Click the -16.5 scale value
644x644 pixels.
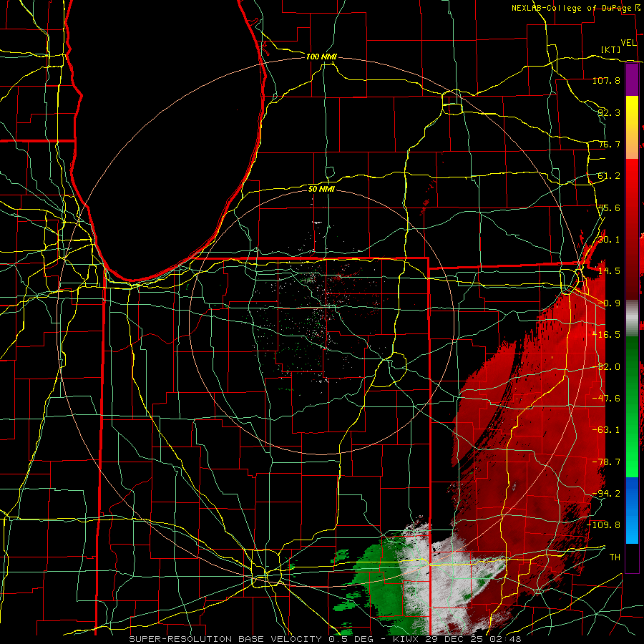(606, 335)
